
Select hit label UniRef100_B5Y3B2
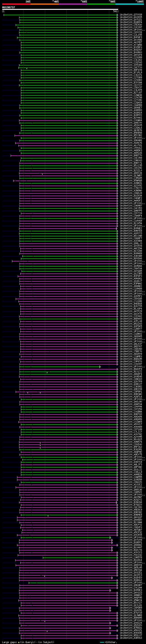pos(131,135)
